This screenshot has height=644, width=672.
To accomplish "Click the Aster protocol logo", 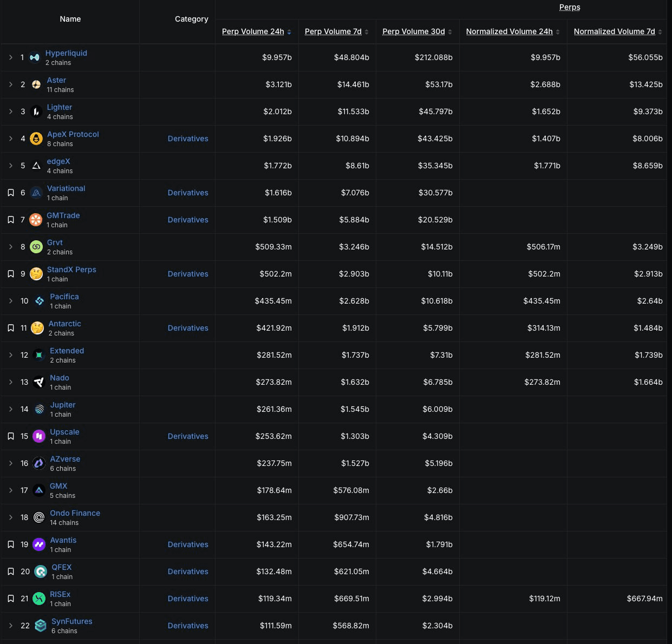I will point(36,84).
